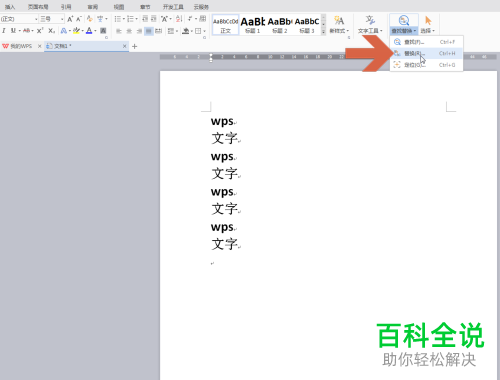
Task: Click the first-line indent marker on the ruler
Action: coord(211,55)
